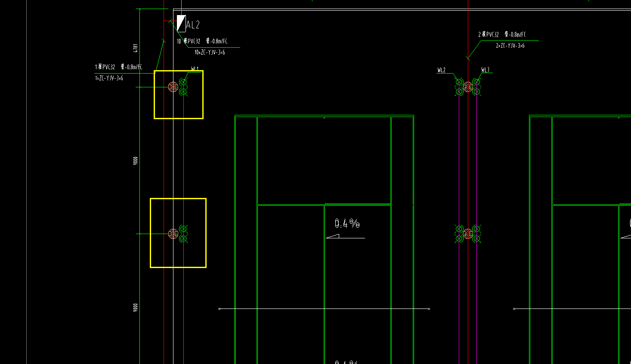Image resolution: width=631 pixels, height=364 pixels.
Task: Select the 1根PVC32 conduit annotation
Action: coord(118,67)
